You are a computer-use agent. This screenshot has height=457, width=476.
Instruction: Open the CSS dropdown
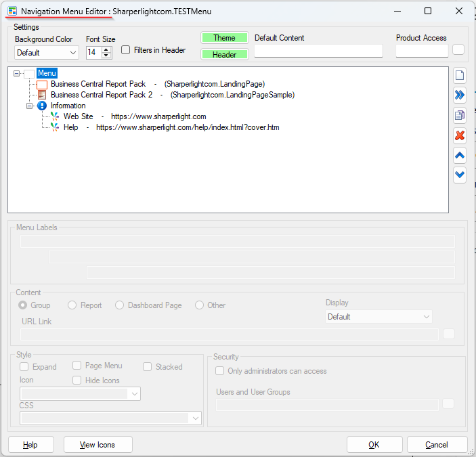[110, 418]
